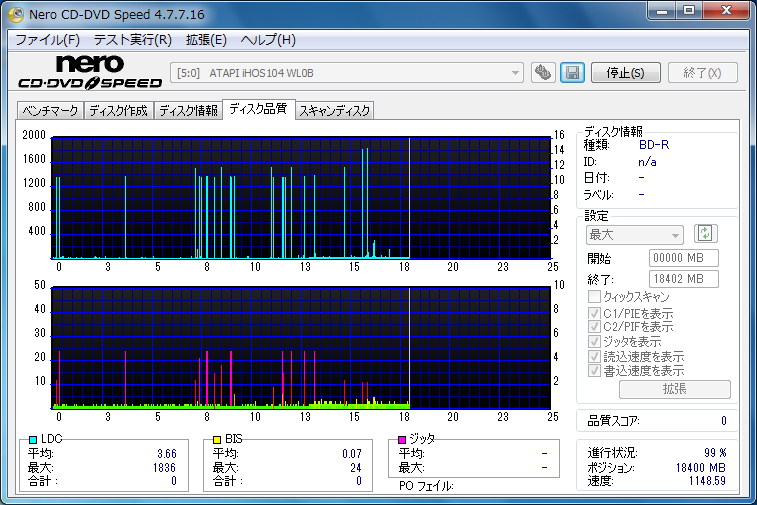Open the ATAPI iHOS104 drive dropdown
The image size is (757, 505).
coord(347,73)
